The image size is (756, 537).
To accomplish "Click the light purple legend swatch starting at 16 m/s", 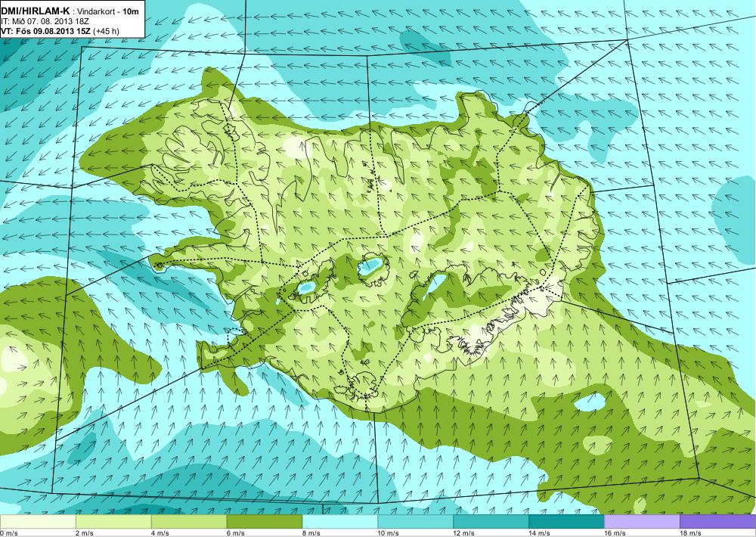I will click(642, 522).
